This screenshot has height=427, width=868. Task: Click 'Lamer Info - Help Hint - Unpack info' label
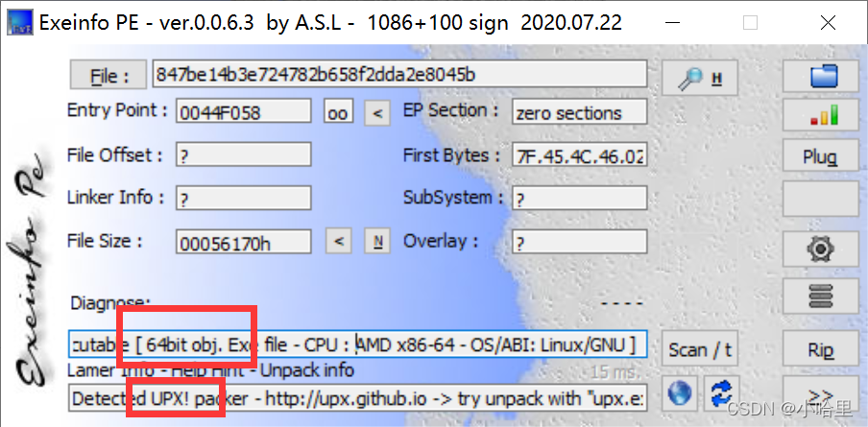(x=211, y=369)
